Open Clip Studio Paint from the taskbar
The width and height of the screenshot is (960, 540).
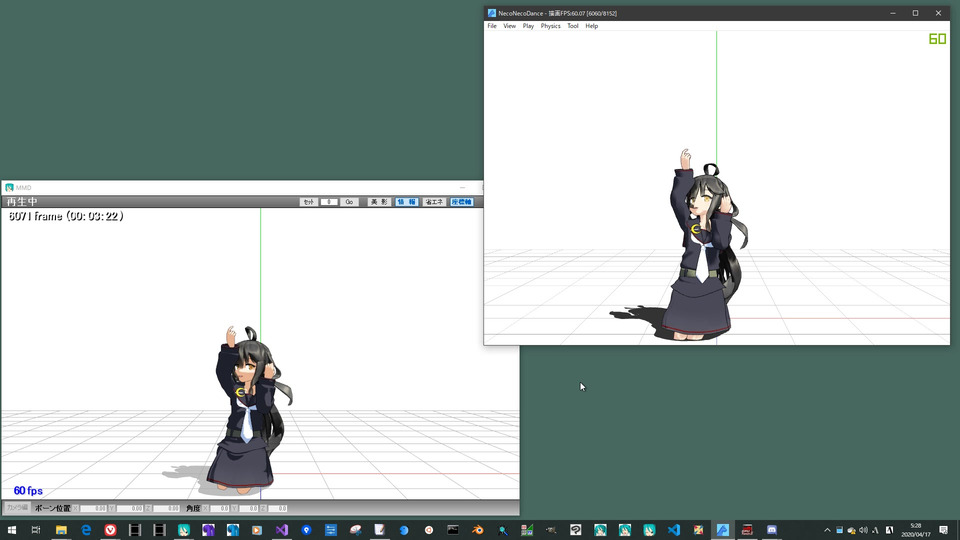576,530
